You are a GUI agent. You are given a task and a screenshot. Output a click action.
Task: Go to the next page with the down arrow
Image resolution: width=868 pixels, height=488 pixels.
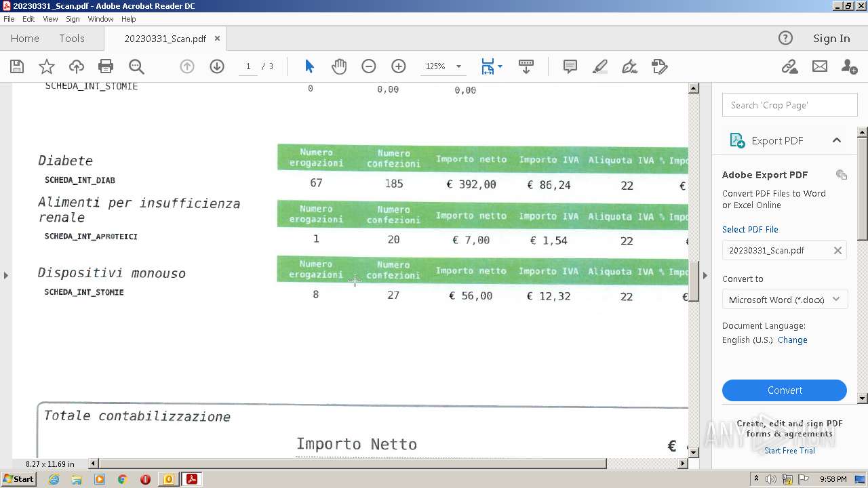(x=217, y=66)
